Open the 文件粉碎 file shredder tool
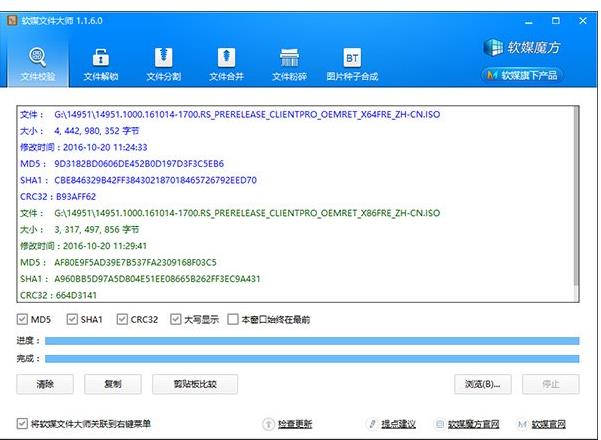The width and height of the screenshot is (601, 440). (x=289, y=64)
